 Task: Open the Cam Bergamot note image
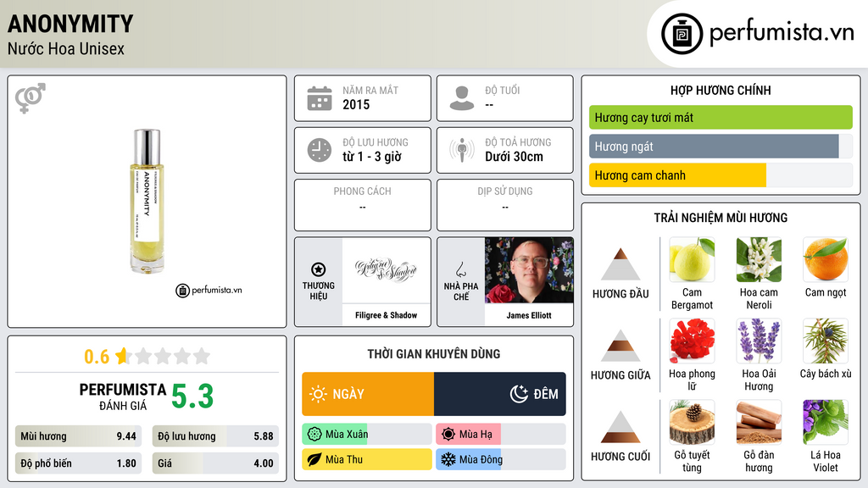692,260
